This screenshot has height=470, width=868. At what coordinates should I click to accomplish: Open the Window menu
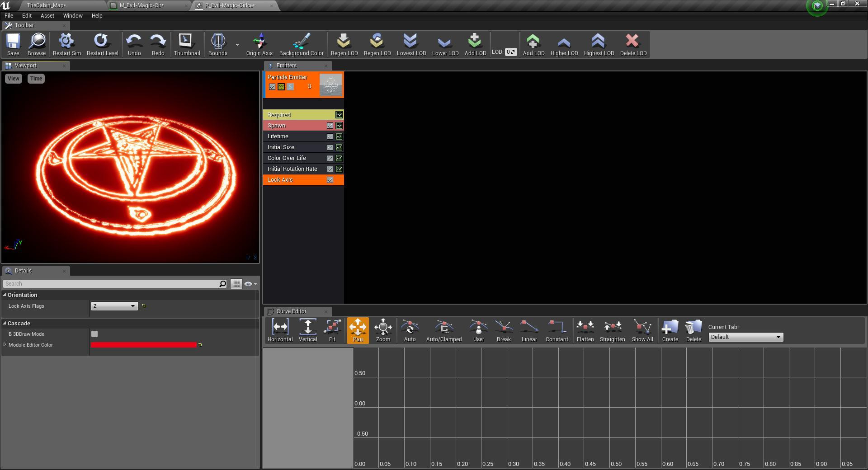73,15
